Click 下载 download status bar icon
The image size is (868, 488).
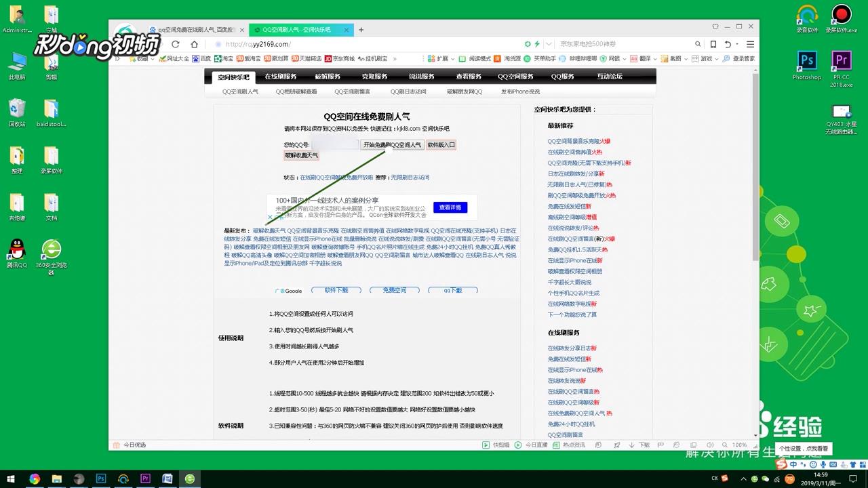pyautogui.click(x=639, y=445)
